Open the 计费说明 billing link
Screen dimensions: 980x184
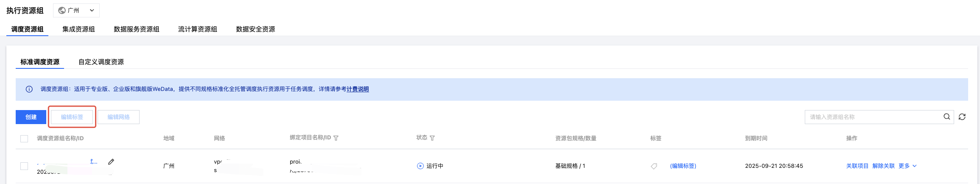click(x=358, y=89)
